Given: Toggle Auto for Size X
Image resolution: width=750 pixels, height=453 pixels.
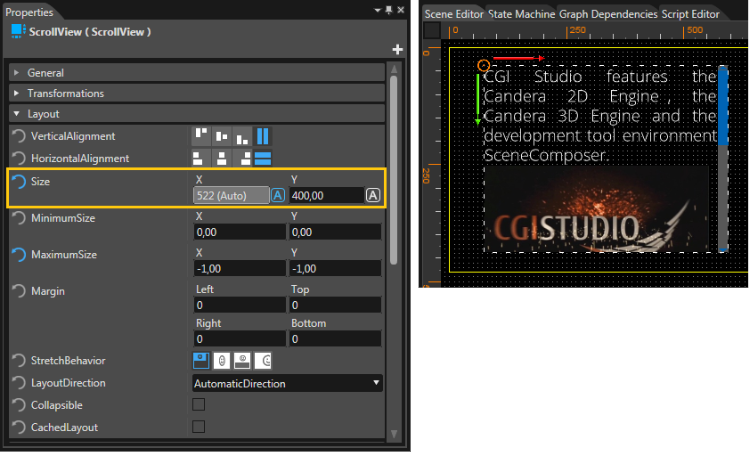Looking at the screenshot, I should coord(278,195).
